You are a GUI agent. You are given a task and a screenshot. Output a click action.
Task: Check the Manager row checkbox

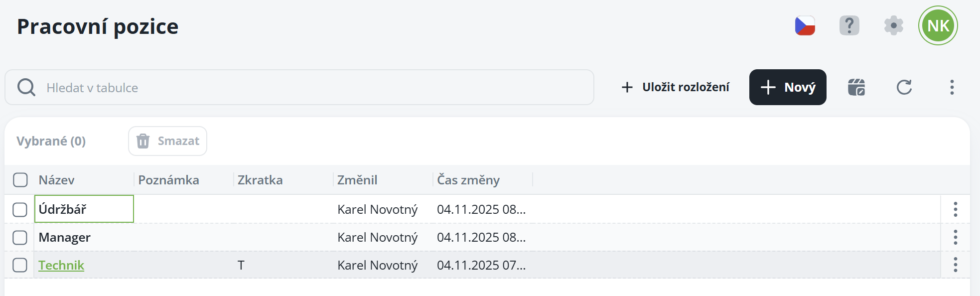[20, 237]
